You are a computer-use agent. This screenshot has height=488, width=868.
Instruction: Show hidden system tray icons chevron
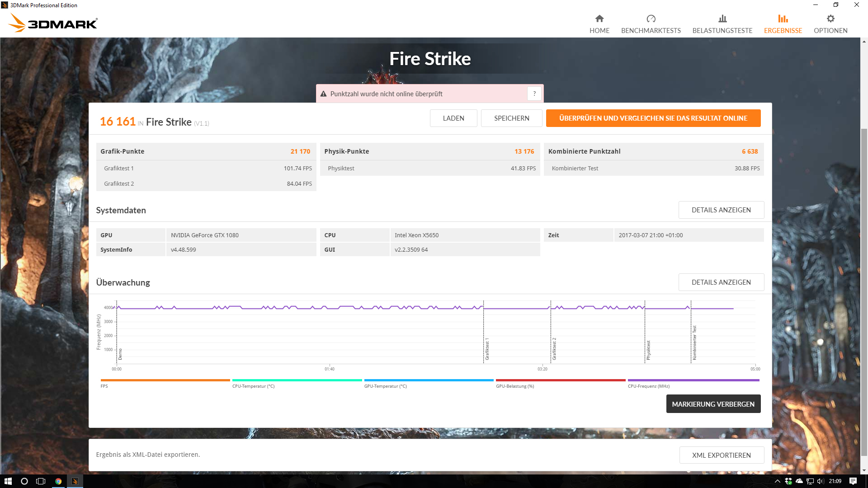pyautogui.click(x=777, y=481)
